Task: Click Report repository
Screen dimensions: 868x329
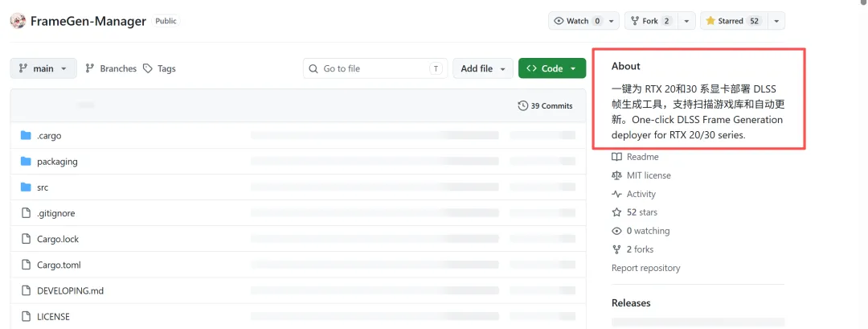Action: tap(646, 268)
